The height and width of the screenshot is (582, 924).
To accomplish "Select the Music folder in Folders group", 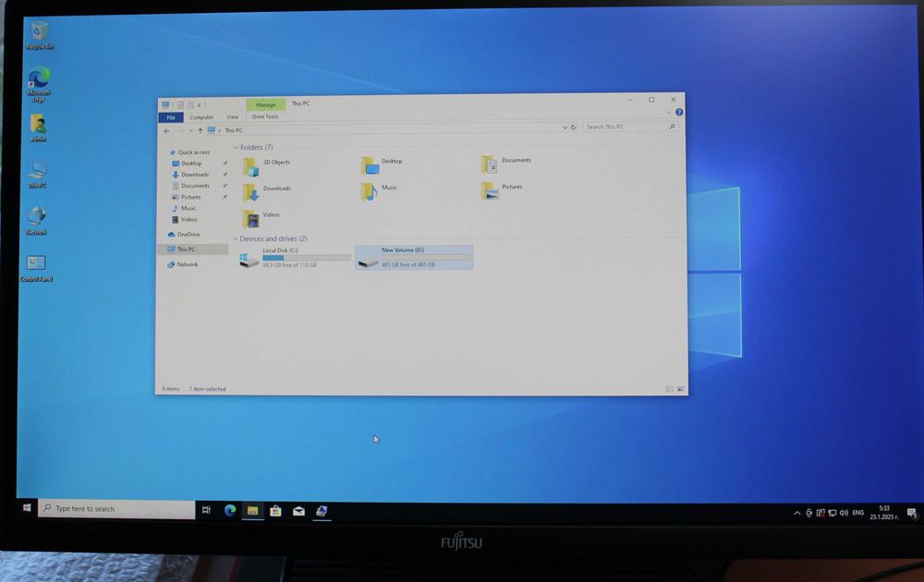I will pos(380,191).
